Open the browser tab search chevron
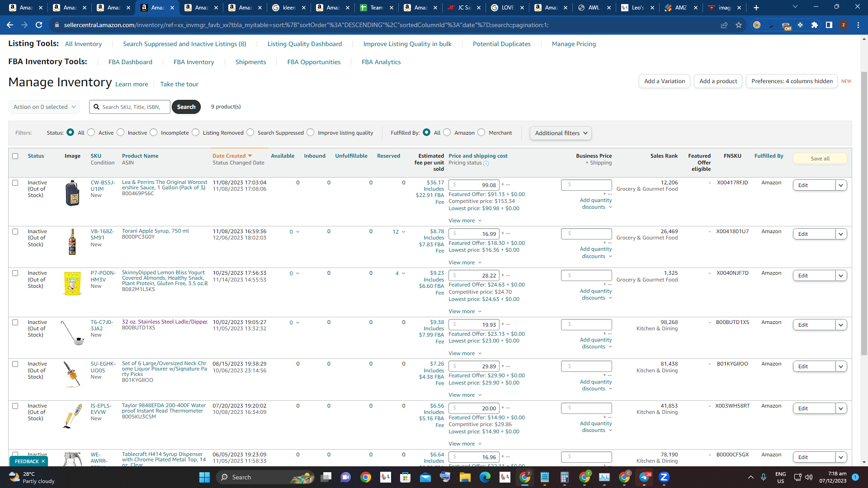 tap(795, 7)
